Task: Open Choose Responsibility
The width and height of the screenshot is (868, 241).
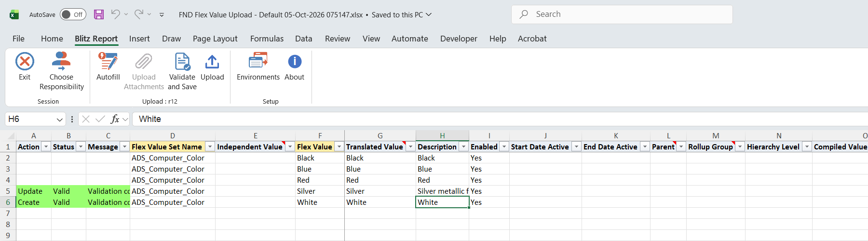Action: coord(62,71)
